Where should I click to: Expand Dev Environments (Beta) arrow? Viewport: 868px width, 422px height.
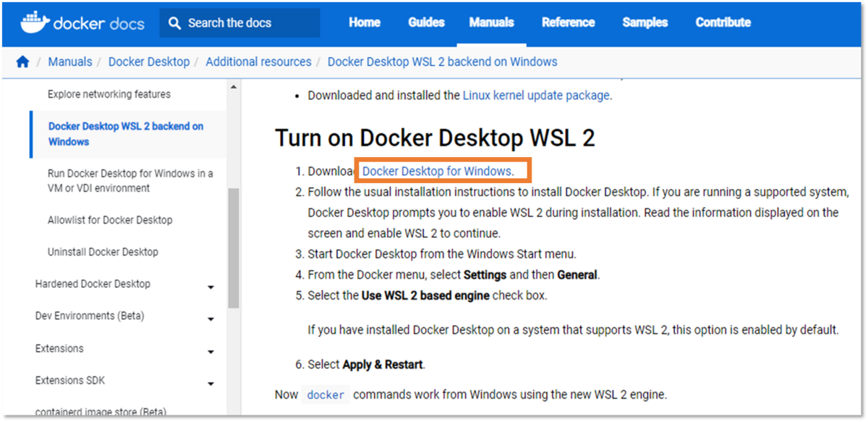click(x=210, y=319)
